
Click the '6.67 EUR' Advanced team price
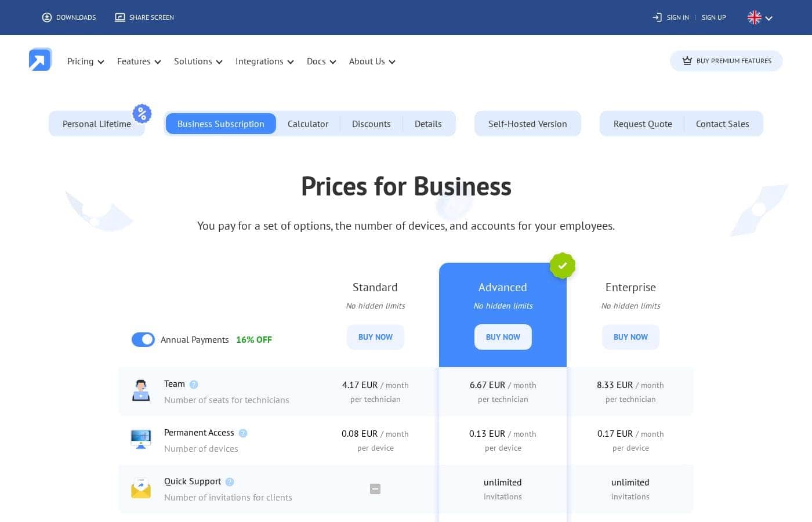[487, 385]
